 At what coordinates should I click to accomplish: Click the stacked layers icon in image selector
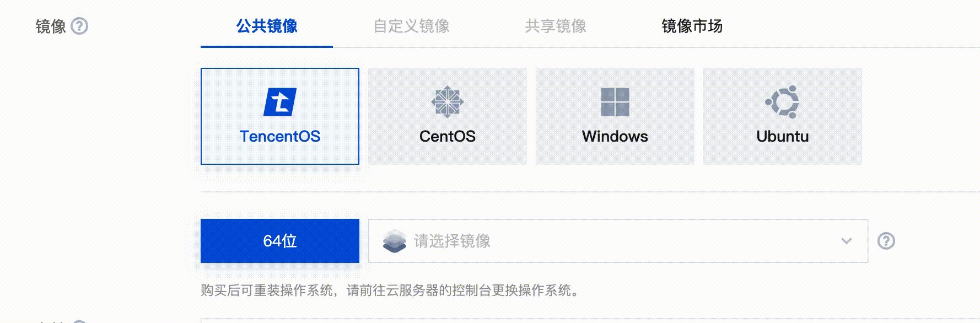395,241
